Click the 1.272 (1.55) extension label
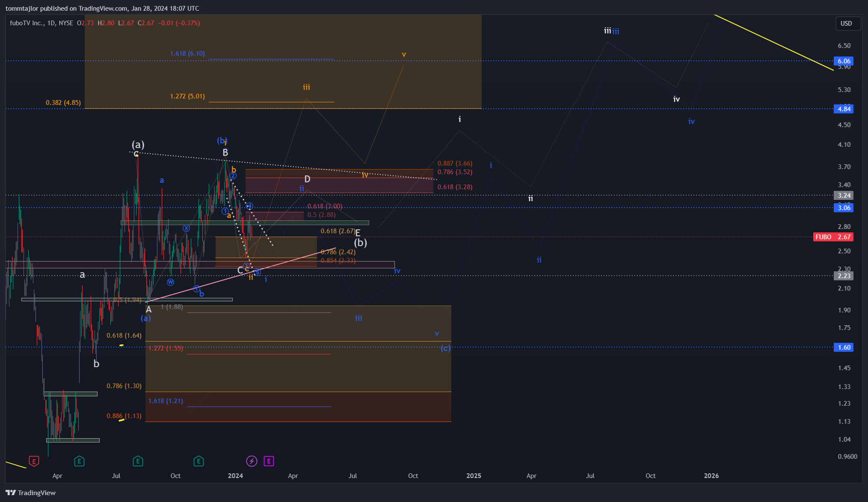The height and width of the screenshot is (502, 868). tap(166, 348)
